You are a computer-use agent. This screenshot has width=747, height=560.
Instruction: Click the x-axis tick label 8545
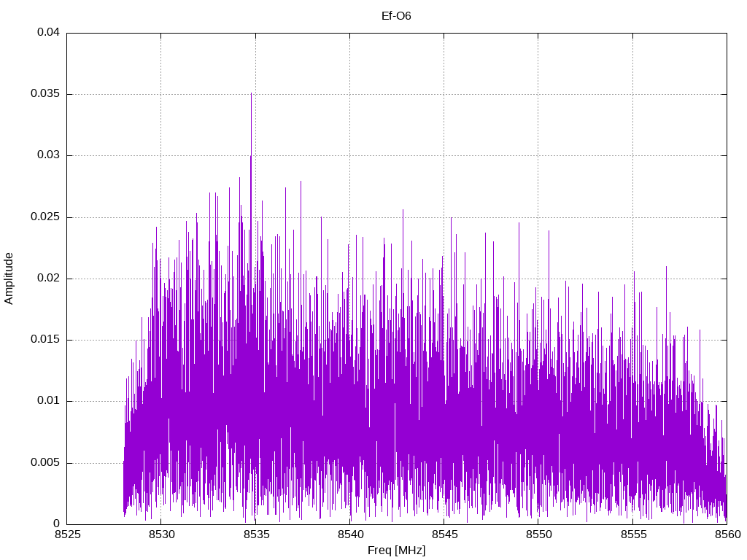click(444, 534)
